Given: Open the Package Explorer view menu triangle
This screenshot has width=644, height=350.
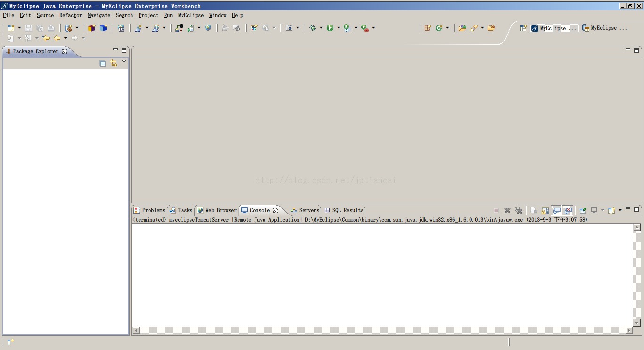Looking at the screenshot, I should pyautogui.click(x=124, y=61).
